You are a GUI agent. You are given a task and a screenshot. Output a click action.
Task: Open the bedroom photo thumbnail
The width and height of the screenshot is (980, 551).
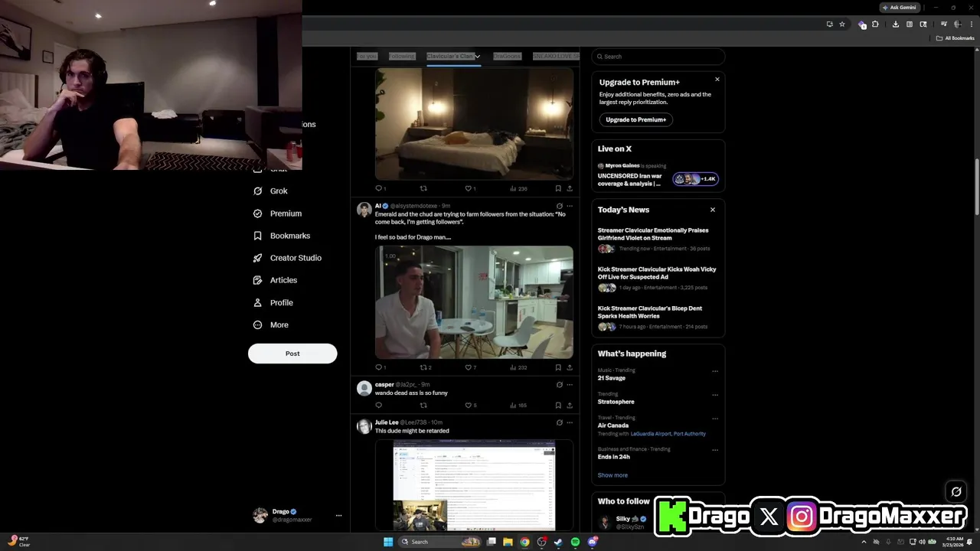point(474,124)
